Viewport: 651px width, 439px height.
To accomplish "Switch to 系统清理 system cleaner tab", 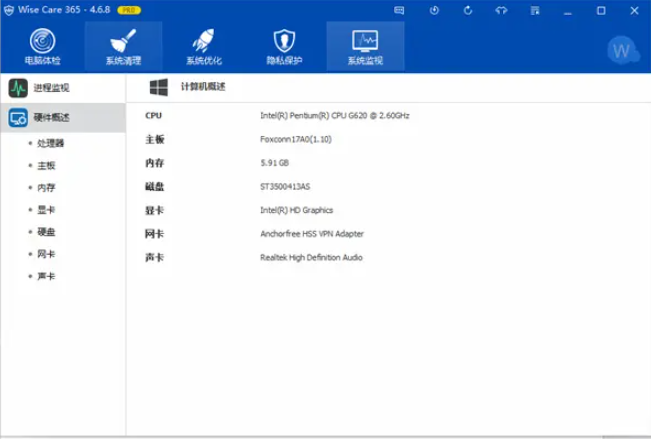I will [123, 47].
